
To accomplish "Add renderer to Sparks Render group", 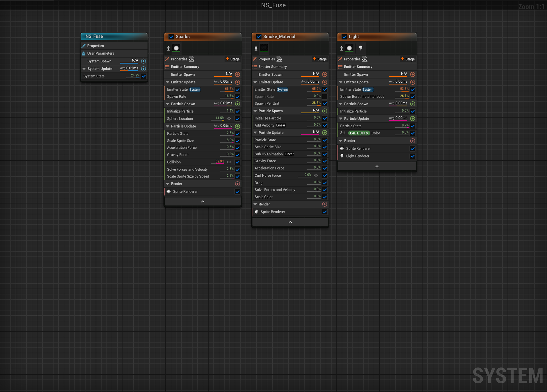I will tap(237, 184).
